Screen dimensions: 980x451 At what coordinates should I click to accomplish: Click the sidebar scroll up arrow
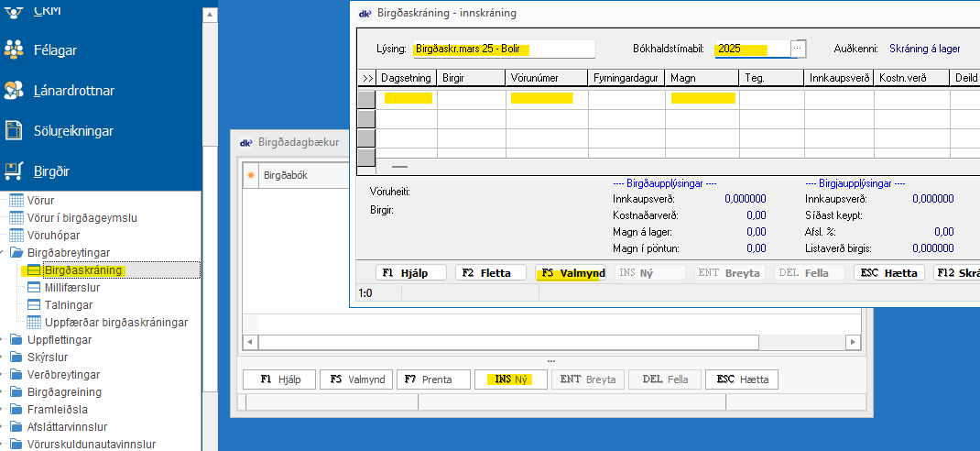[210, 16]
